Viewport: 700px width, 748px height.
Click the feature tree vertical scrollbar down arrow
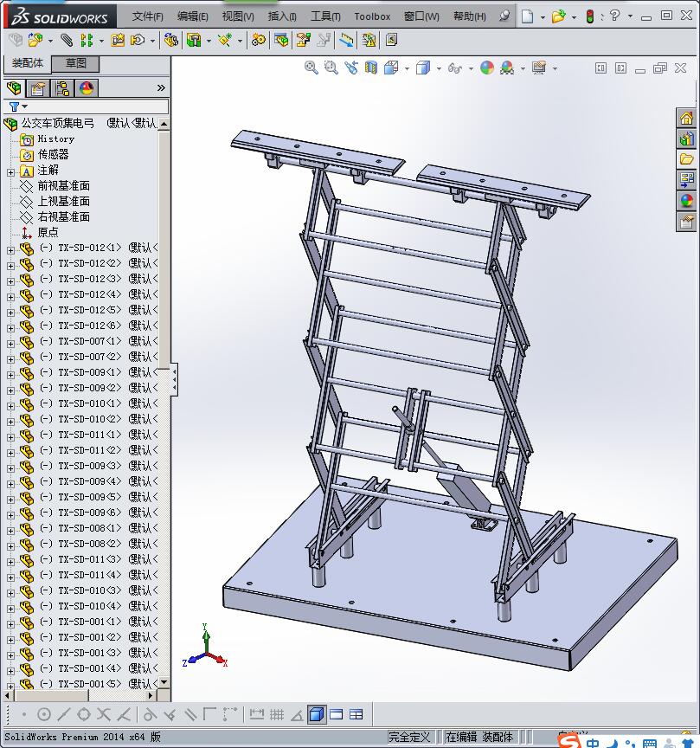click(164, 682)
